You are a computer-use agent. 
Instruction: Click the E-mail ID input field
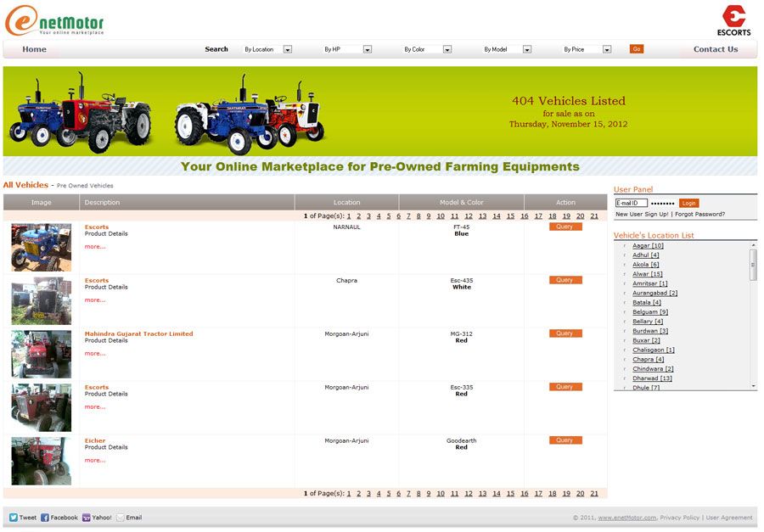[631, 203]
